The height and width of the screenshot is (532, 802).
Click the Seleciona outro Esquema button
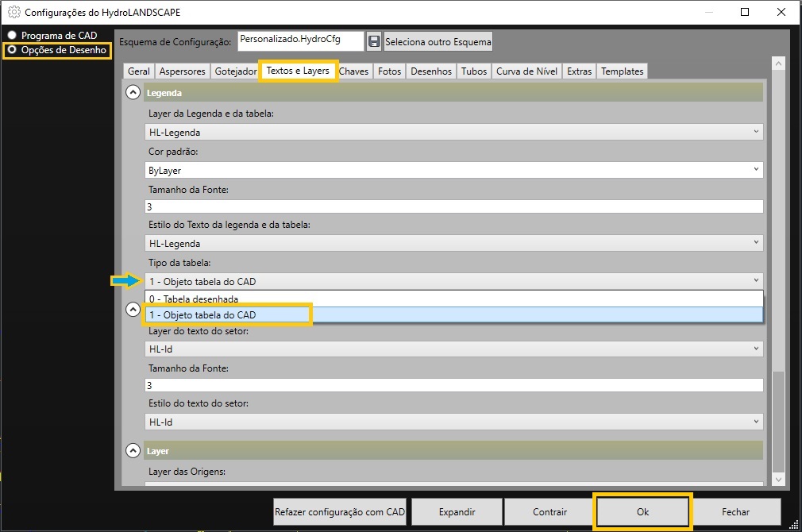tap(438, 41)
